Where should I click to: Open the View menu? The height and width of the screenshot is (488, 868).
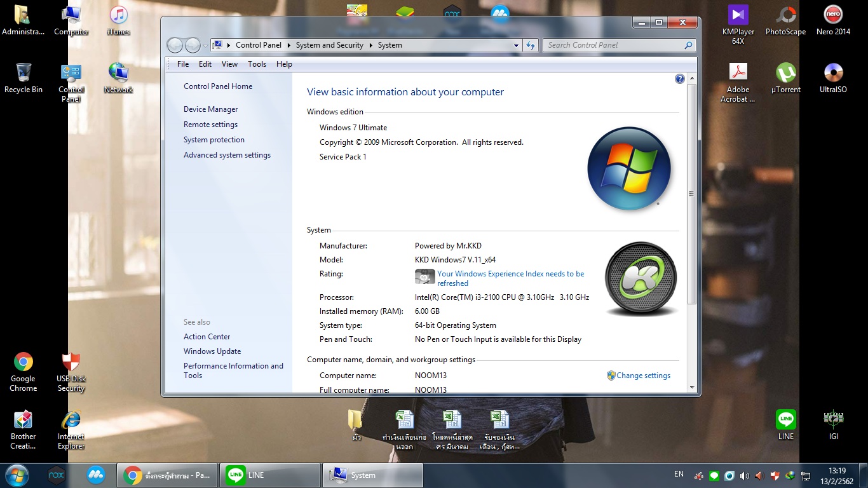pos(229,64)
